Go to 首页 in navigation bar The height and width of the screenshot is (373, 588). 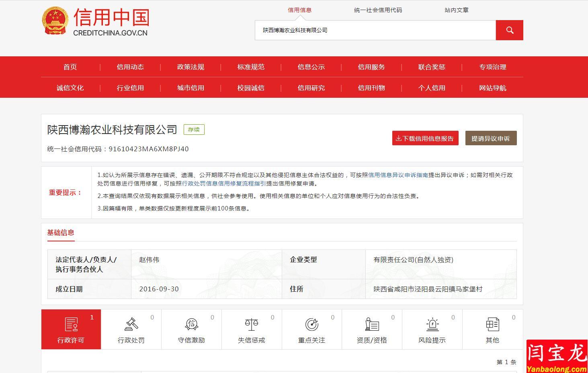tap(70, 67)
